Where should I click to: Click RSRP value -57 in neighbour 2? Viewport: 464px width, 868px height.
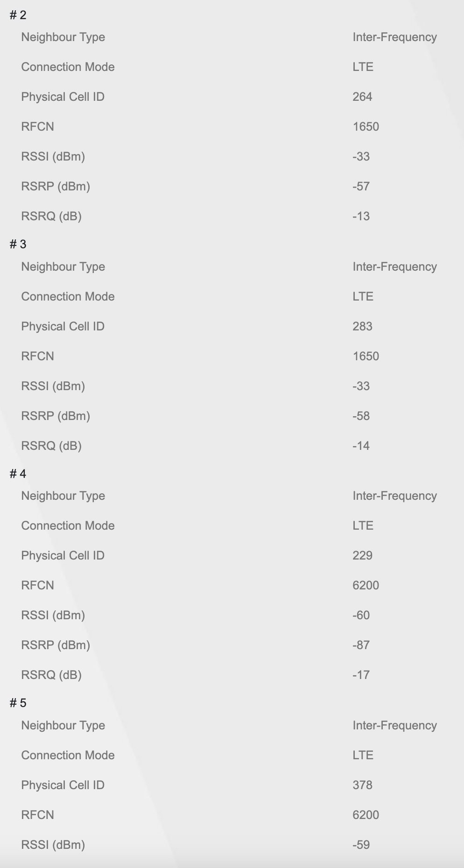click(361, 186)
